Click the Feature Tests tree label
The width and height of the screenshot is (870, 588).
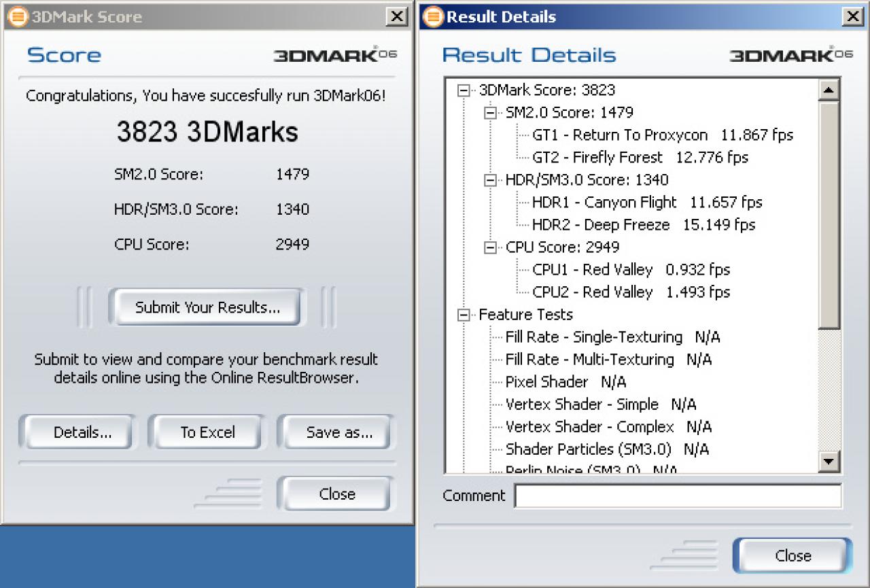pos(526,314)
